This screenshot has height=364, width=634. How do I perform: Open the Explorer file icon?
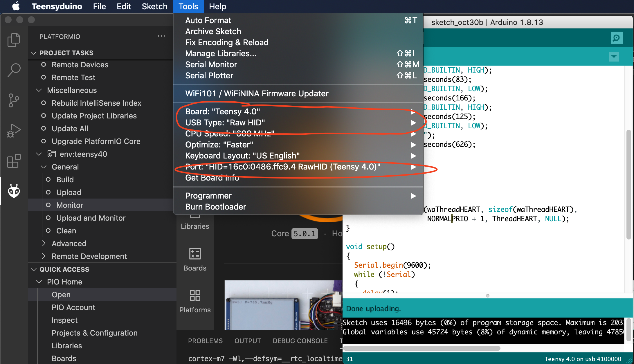click(x=14, y=40)
